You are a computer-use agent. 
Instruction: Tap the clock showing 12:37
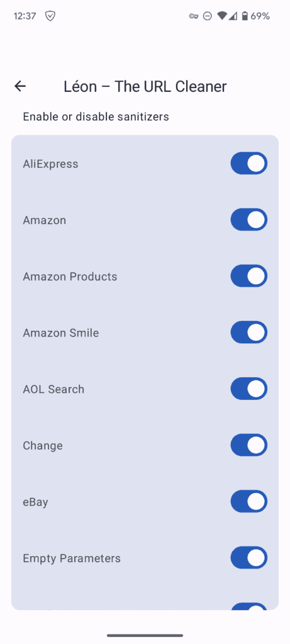click(x=25, y=16)
